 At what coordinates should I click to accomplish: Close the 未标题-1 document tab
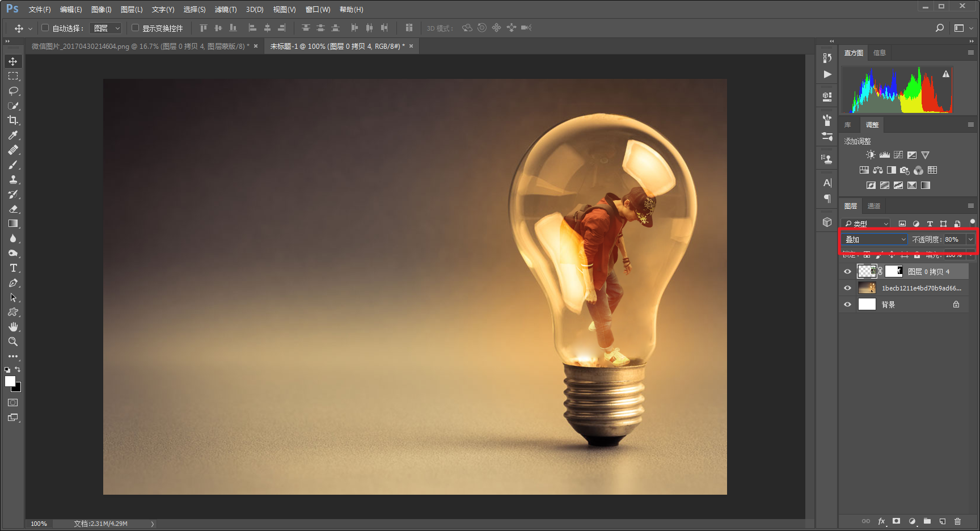pos(411,47)
